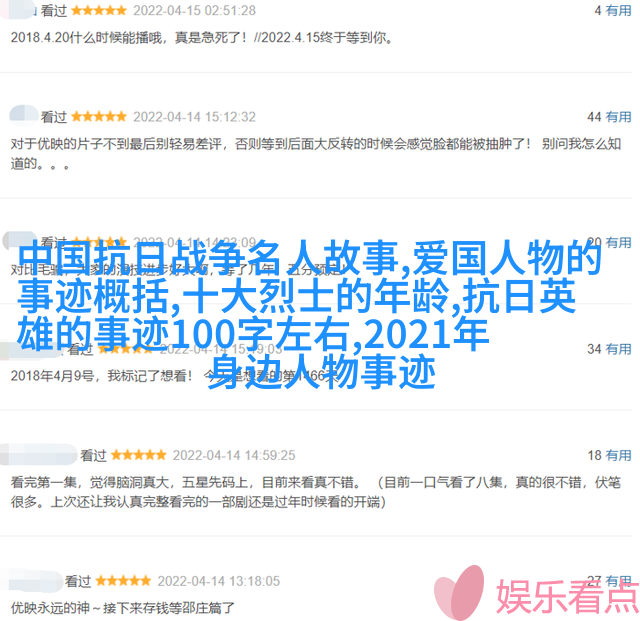Open the timestamp 2022-04-15 02:51:28
Viewport: 640px width, 621px height.
pos(195,11)
